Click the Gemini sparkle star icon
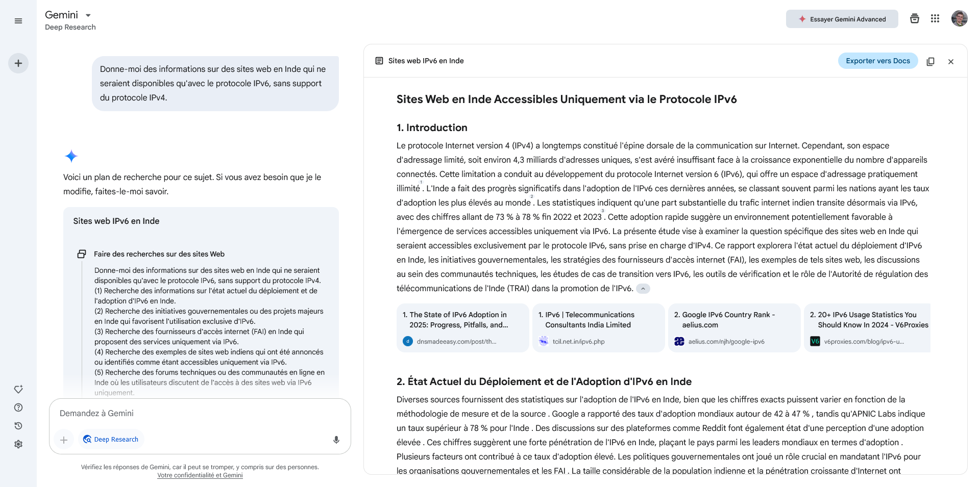 tap(71, 156)
